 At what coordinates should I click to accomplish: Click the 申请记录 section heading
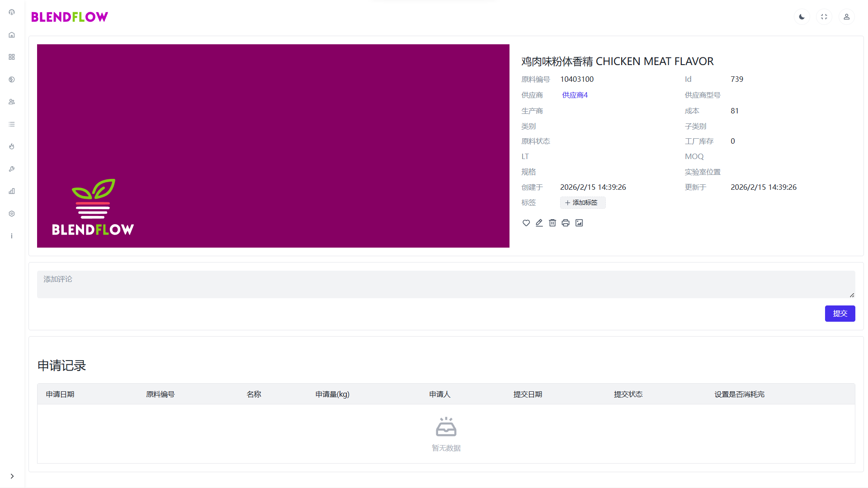pyautogui.click(x=61, y=366)
